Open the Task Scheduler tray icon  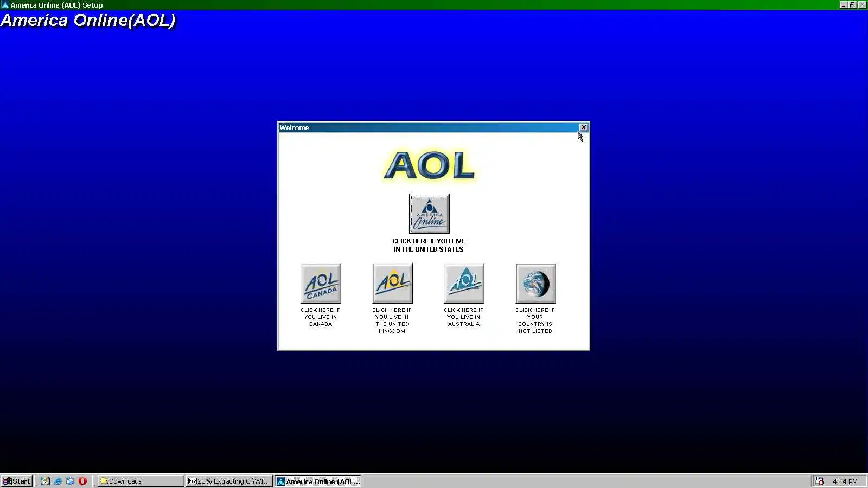point(819,481)
